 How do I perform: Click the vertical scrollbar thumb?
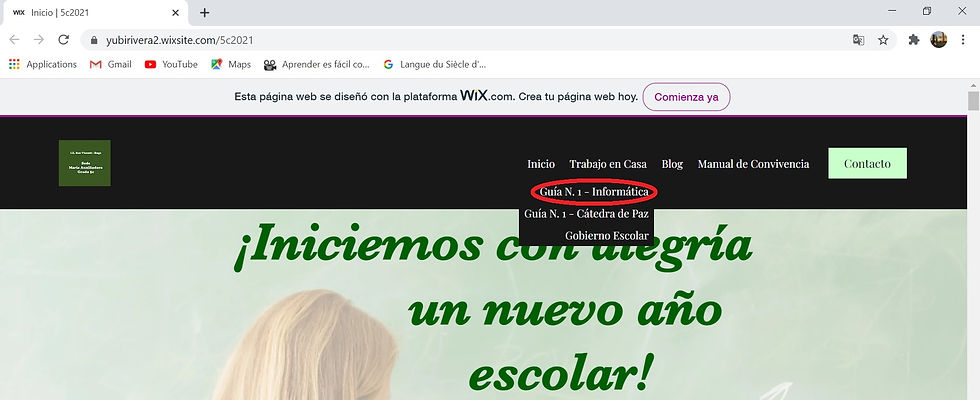click(973, 101)
